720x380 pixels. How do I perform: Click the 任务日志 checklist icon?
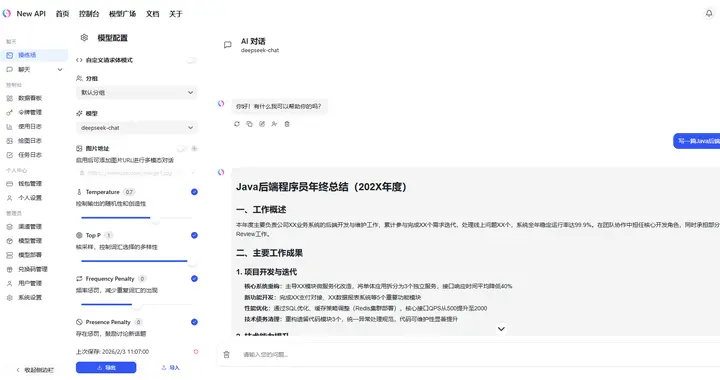click(10, 155)
